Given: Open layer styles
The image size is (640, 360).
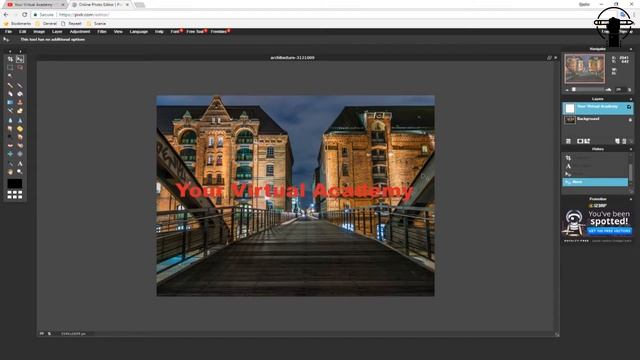Looking at the screenshot, I should [587, 141].
